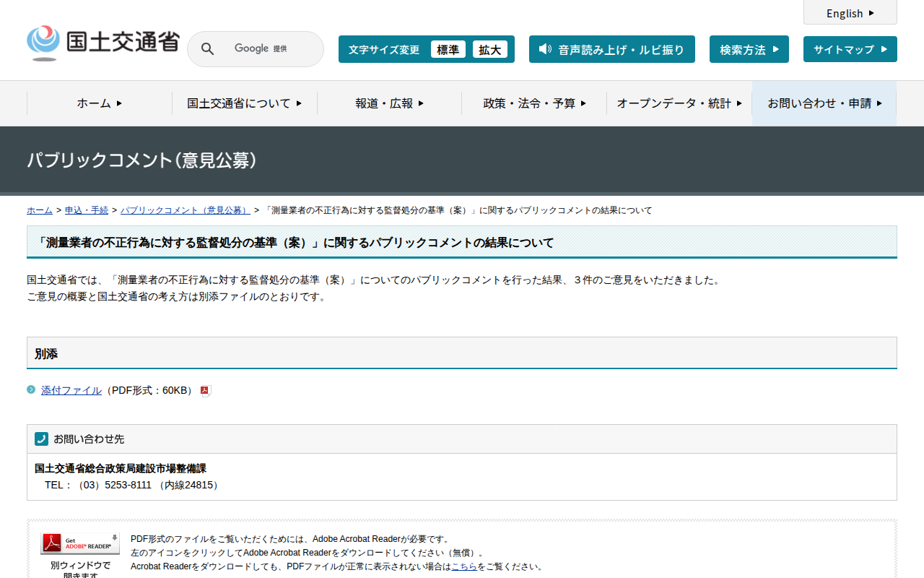Open the お問い合わせ・申請 menu

click(824, 103)
